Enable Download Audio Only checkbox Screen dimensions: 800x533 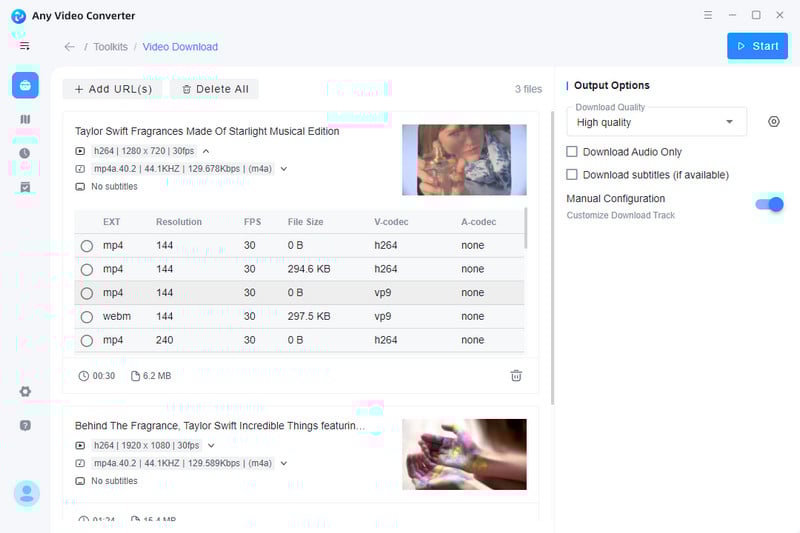pyautogui.click(x=572, y=151)
